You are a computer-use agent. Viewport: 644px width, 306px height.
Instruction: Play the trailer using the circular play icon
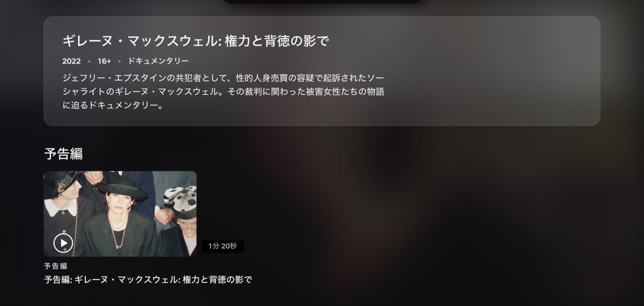pyautogui.click(x=64, y=243)
